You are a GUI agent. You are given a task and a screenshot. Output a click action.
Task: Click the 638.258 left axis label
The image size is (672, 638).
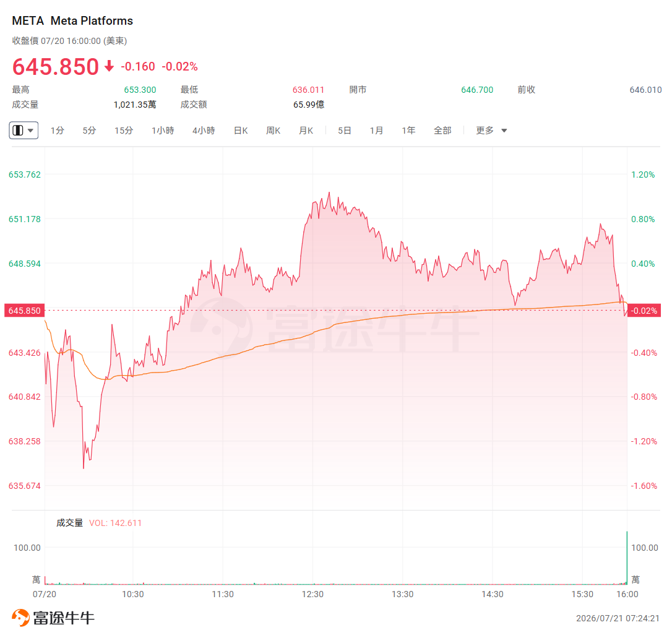coord(24,441)
